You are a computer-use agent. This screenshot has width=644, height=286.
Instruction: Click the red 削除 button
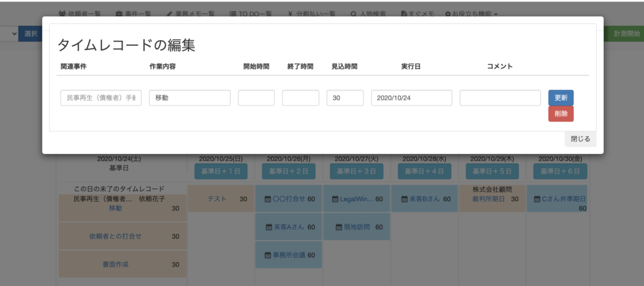pos(560,114)
